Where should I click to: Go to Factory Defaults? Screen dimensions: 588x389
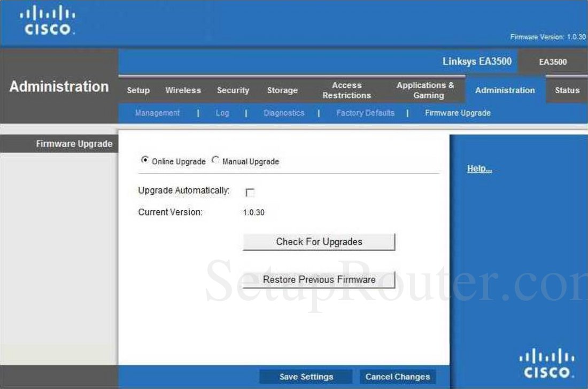365,113
